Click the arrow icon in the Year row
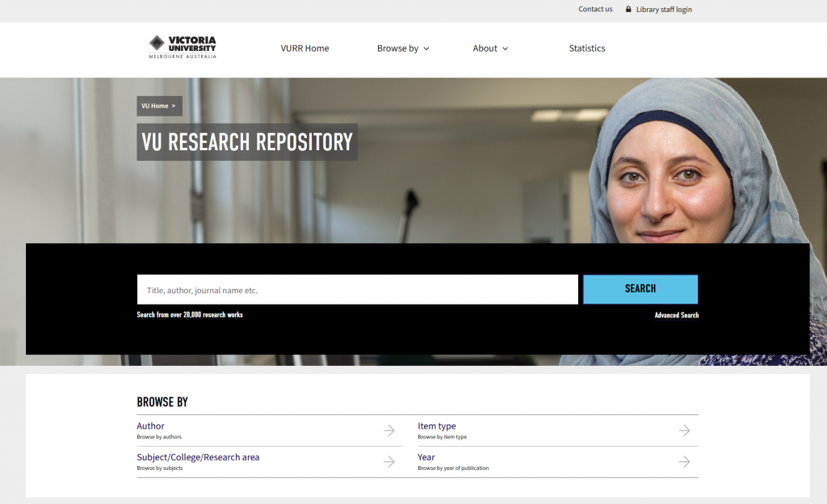 click(x=685, y=462)
